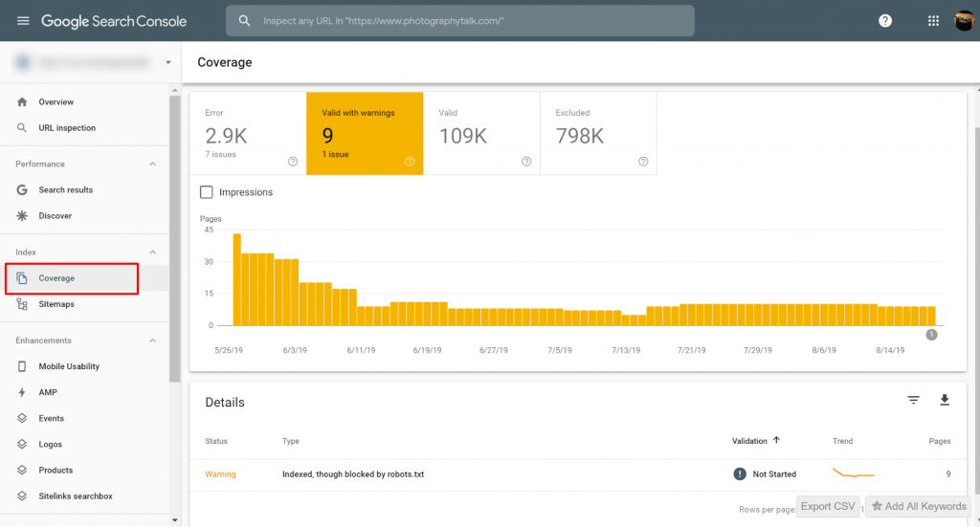Click the help icon on Excluded card

point(643,162)
